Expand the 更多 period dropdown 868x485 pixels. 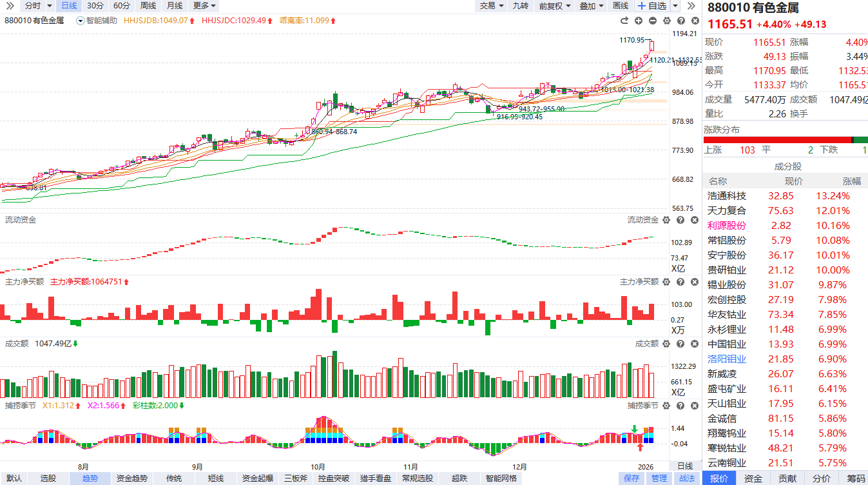click(x=205, y=6)
